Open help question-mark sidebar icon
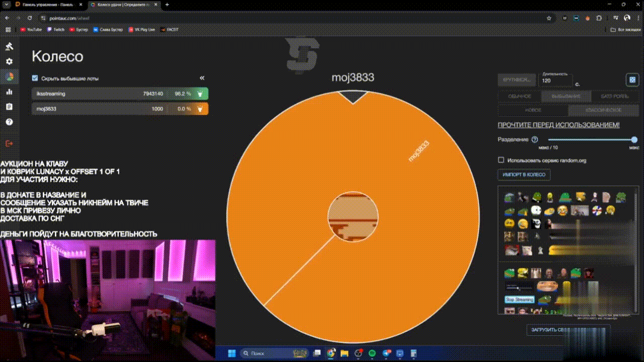The height and width of the screenshot is (362, 644). click(9, 122)
